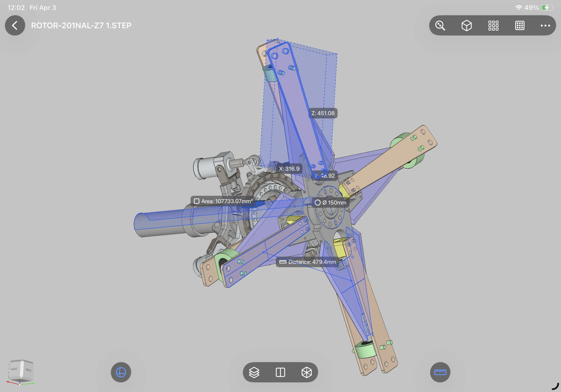Tap the Area: 107733.07mm² label
The image size is (561, 392).
tap(223, 201)
